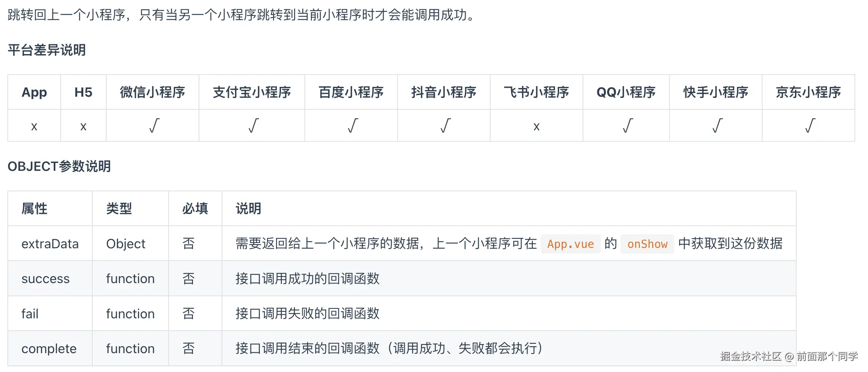Click the check mark under 快手小程序
Viewport: 868px width, 372px height.
point(717,126)
